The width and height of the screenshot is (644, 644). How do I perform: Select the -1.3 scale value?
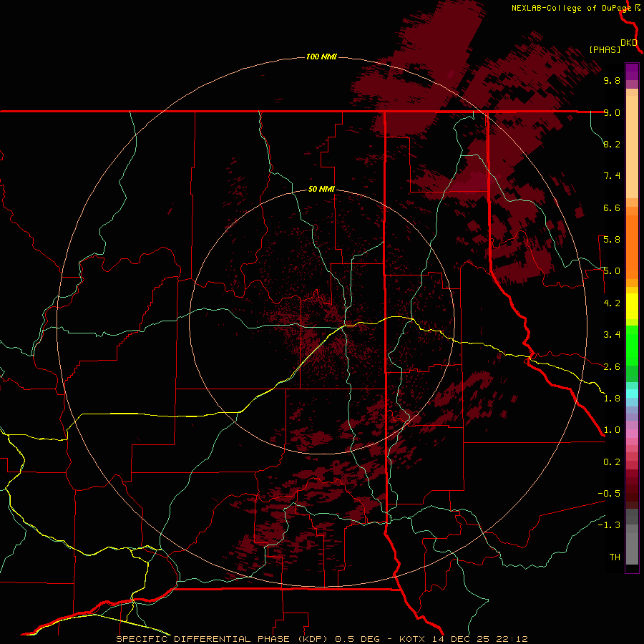coord(609,525)
